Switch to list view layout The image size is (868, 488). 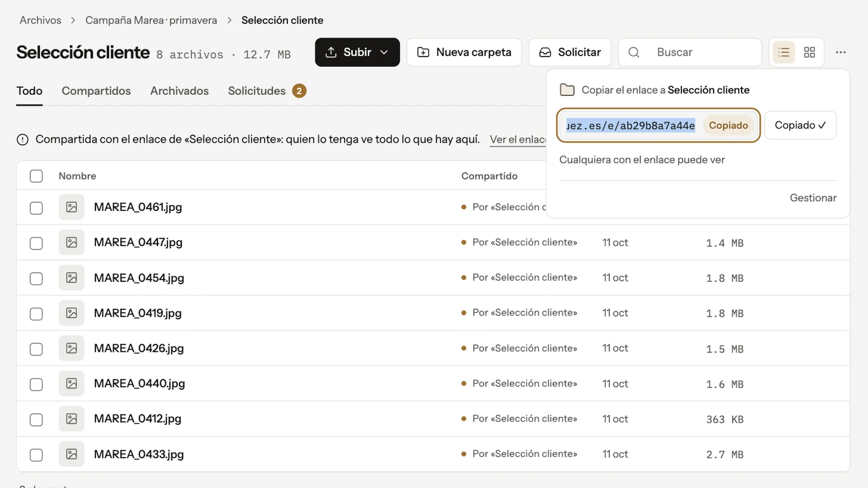coord(783,52)
